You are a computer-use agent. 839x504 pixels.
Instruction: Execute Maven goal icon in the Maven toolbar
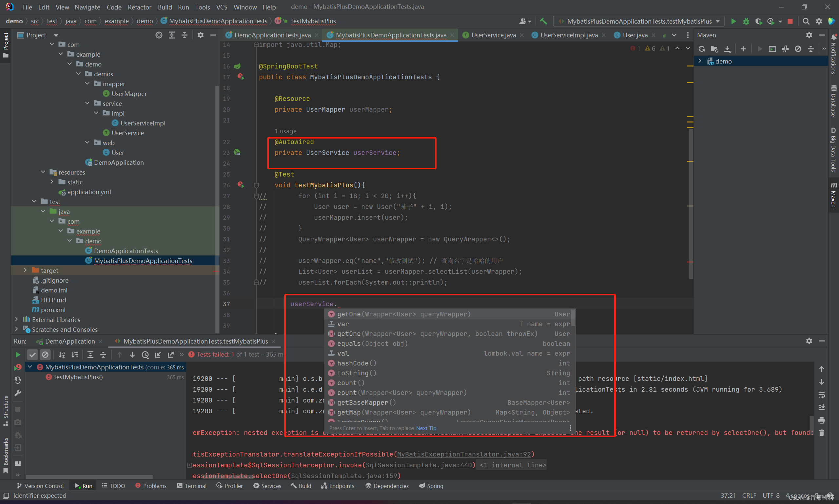click(x=772, y=49)
